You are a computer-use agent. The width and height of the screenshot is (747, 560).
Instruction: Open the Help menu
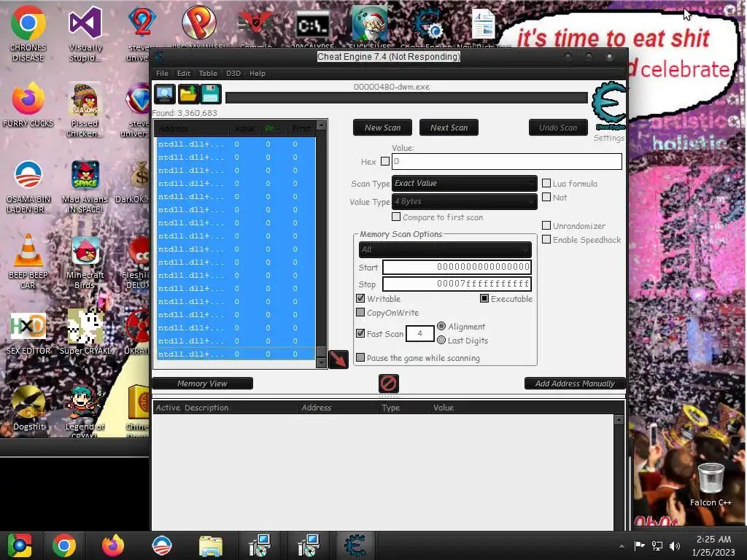(258, 74)
